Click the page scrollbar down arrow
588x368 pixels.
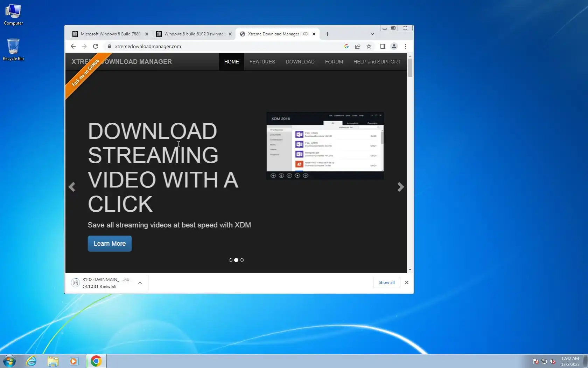(410, 270)
